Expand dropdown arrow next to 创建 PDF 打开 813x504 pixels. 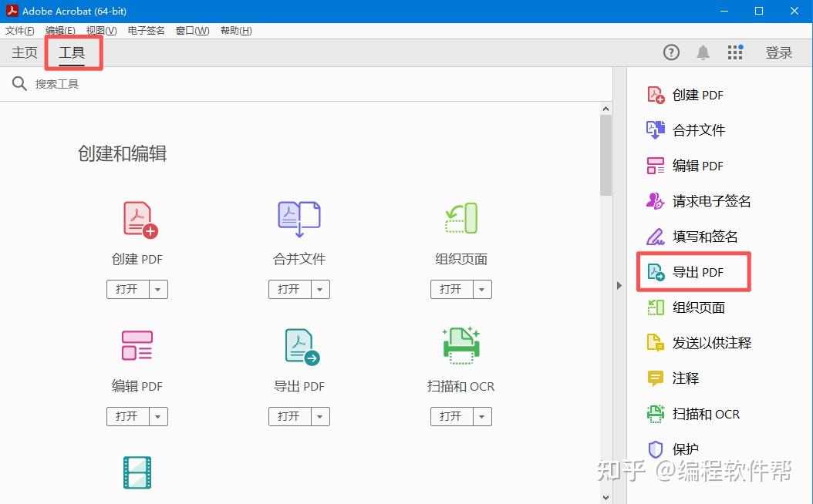point(158,290)
